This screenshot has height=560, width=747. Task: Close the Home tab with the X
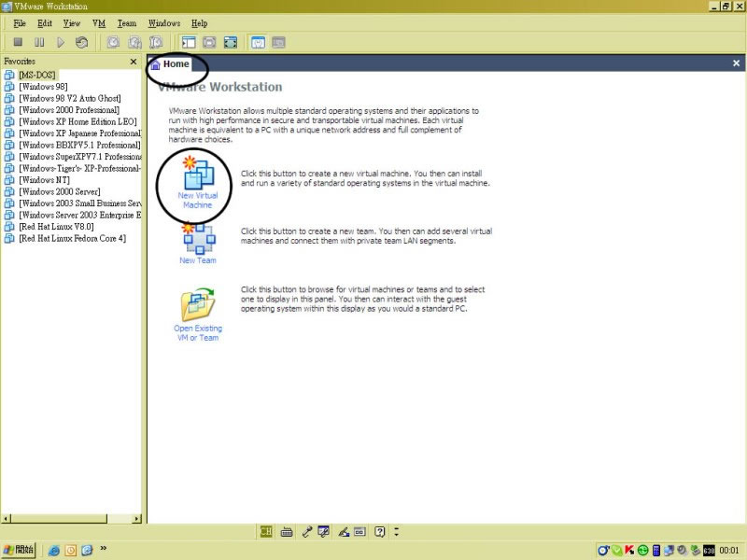pos(736,63)
